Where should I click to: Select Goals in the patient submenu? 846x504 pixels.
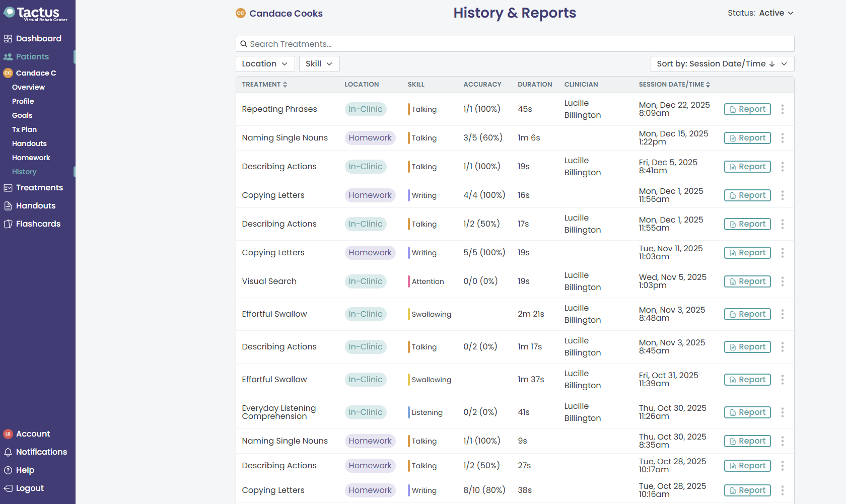(x=22, y=115)
